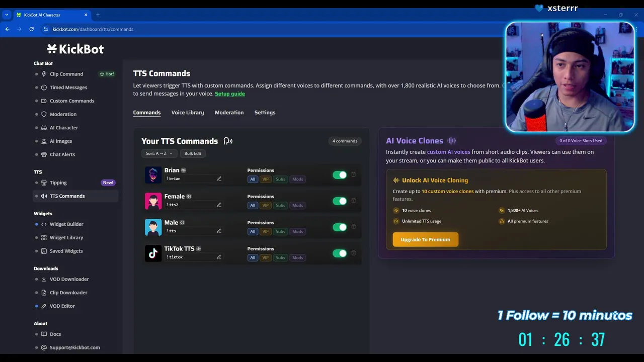The width and height of the screenshot is (644, 362).
Task: Go back with browser back arrow
Action: [8, 29]
